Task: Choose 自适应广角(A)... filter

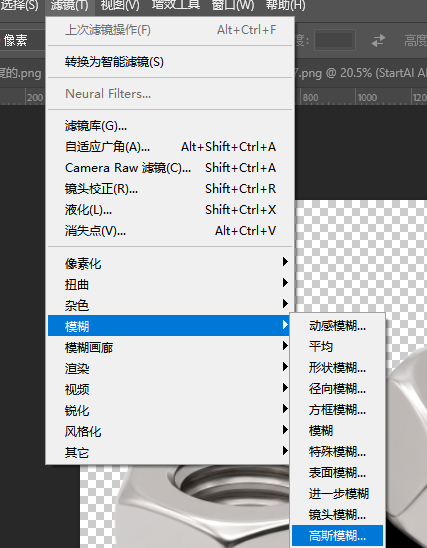Action: (170, 147)
